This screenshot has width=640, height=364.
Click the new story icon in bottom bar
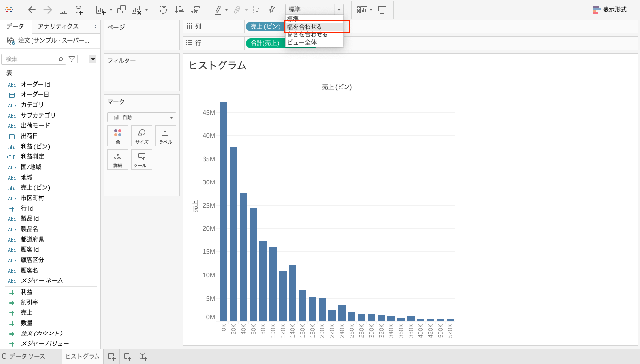tap(143, 356)
